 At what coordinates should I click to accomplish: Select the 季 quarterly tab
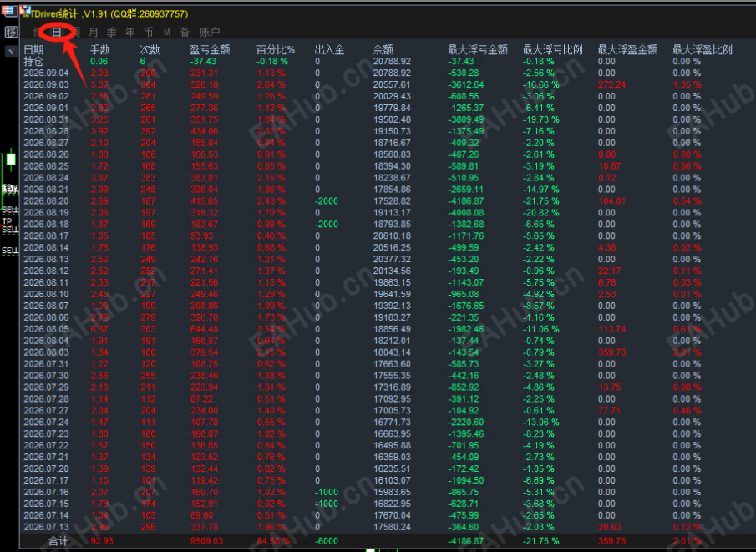pyautogui.click(x=112, y=33)
